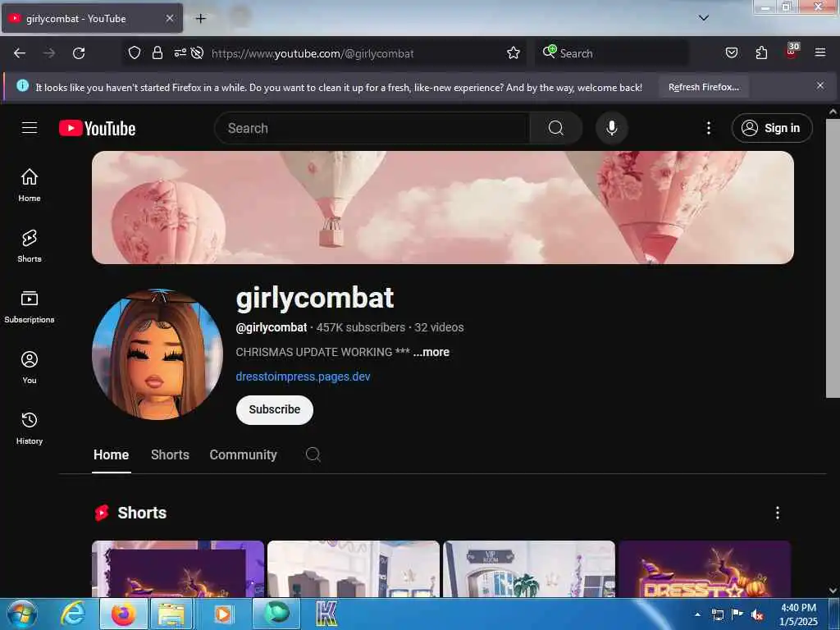Open dresstoimpress.pages.dev link

(303, 377)
